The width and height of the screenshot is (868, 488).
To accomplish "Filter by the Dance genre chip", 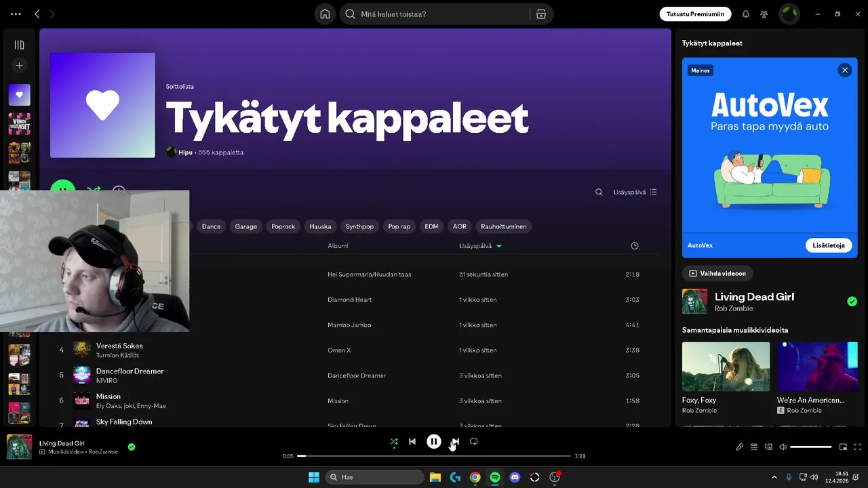I will tap(211, 226).
